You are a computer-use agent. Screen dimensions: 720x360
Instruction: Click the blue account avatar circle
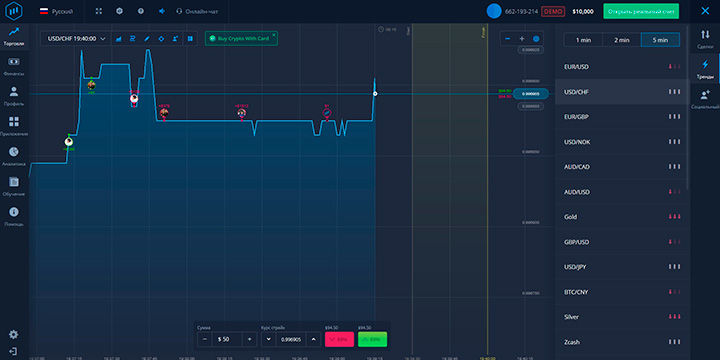494,11
